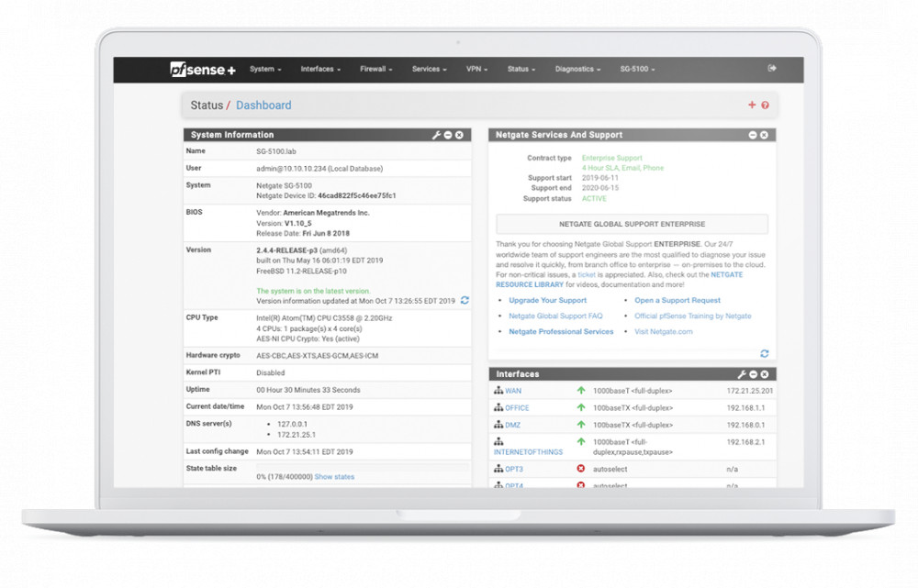This screenshot has height=588, width=918.
Task: Configure the Interfaces widget with wrench icon
Action: pos(742,374)
